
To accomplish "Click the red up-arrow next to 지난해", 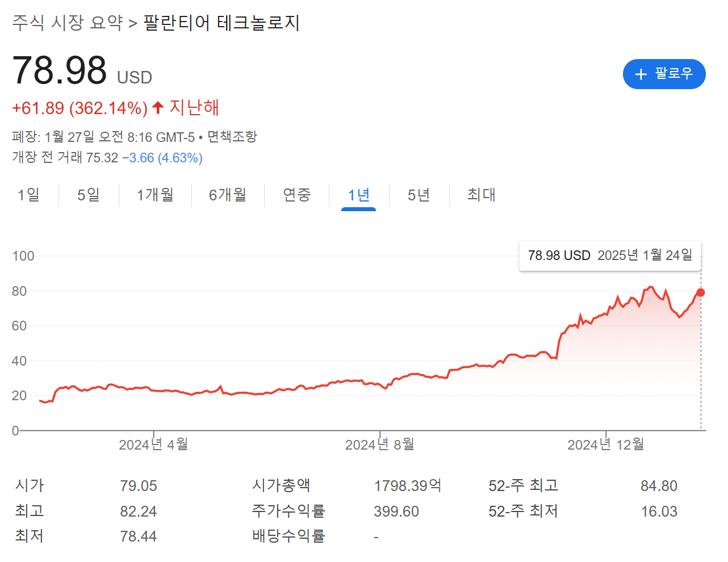I will (x=158, y=107).
